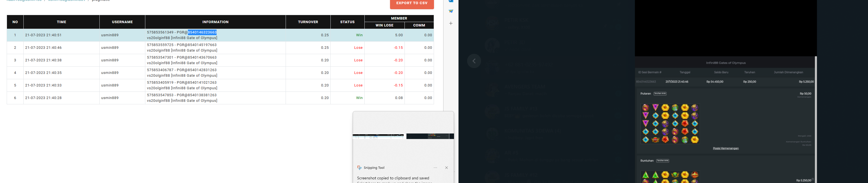868x183 pixels.
Task: Click the NO column header
Action: (15, 22)
